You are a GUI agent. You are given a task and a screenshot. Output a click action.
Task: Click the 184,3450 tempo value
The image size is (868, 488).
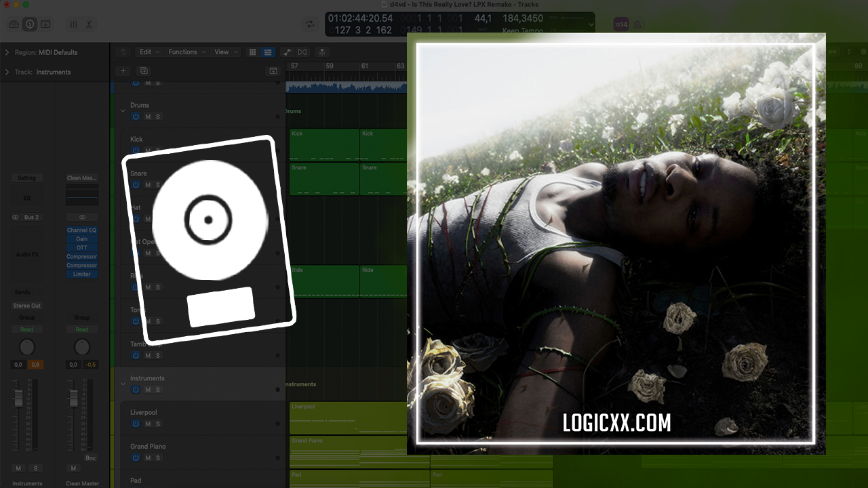coord(523,18)
